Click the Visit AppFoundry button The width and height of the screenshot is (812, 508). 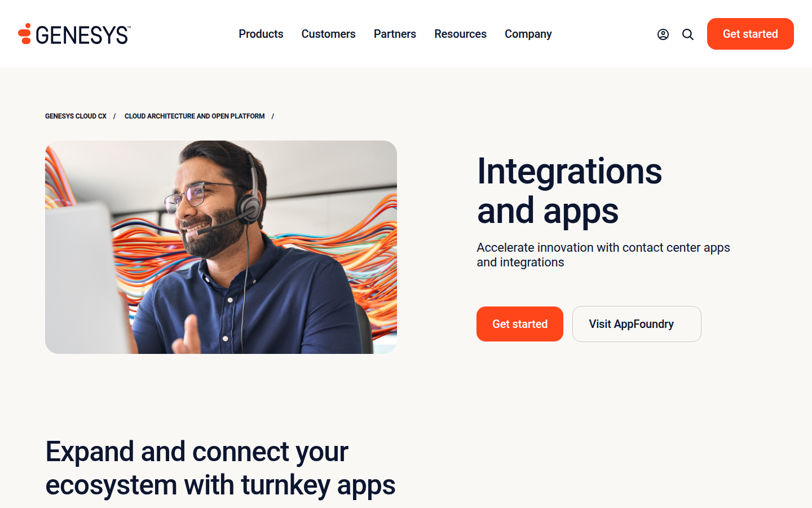(637, 324)
